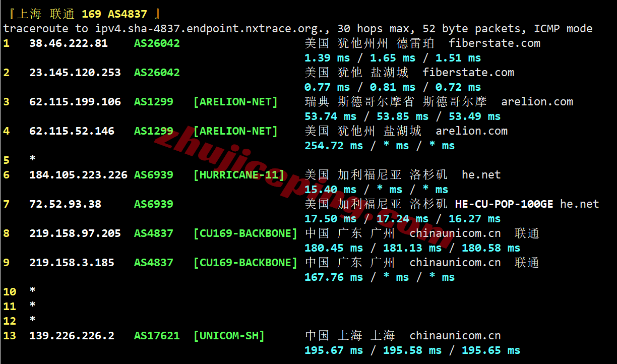This screenshot has height=364, width=617.
Task: Select IP address 184.105.223.226
Action: [78, 175]
